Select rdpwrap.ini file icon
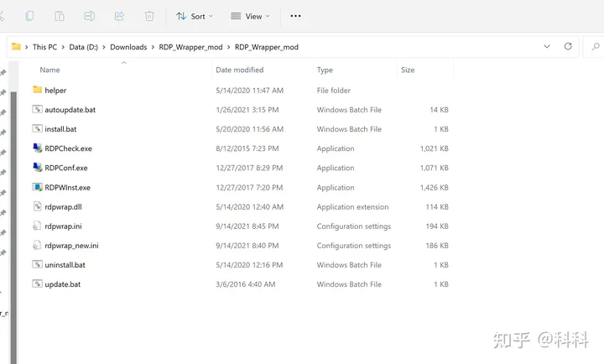Image resolution: width=604 pixels, height=364 pixels. (37, 226)
